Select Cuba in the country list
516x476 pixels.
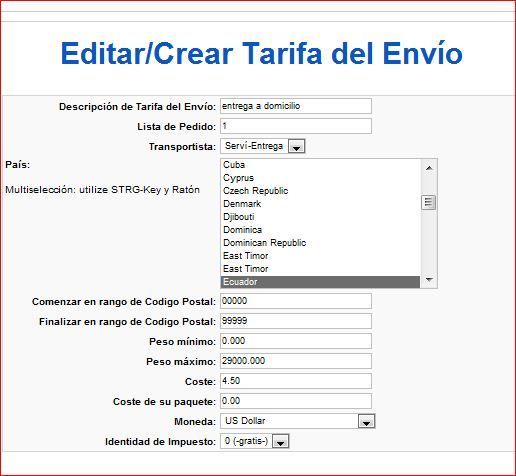click(x=320, y=165)
